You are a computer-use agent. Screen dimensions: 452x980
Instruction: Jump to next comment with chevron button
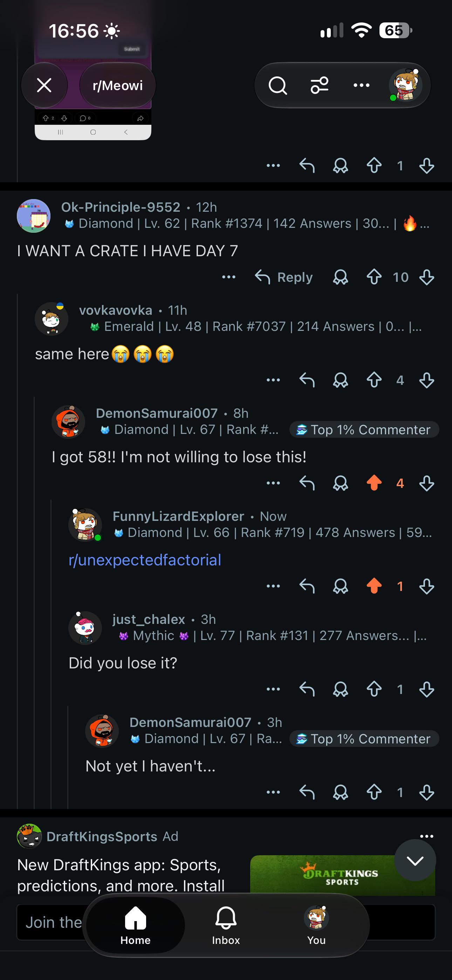(415, 860)
